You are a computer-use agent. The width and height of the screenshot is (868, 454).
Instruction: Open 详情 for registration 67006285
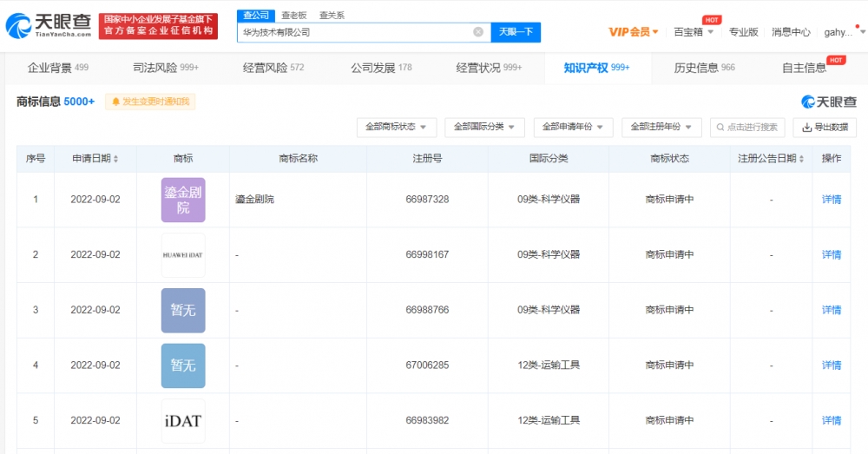click(x=832, y=365)
